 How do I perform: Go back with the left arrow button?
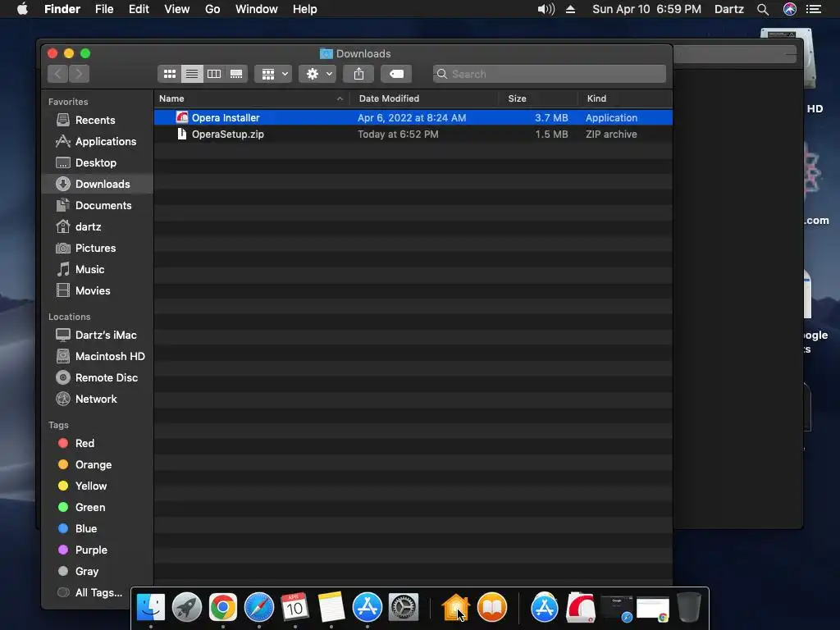(x=58, y=74)
